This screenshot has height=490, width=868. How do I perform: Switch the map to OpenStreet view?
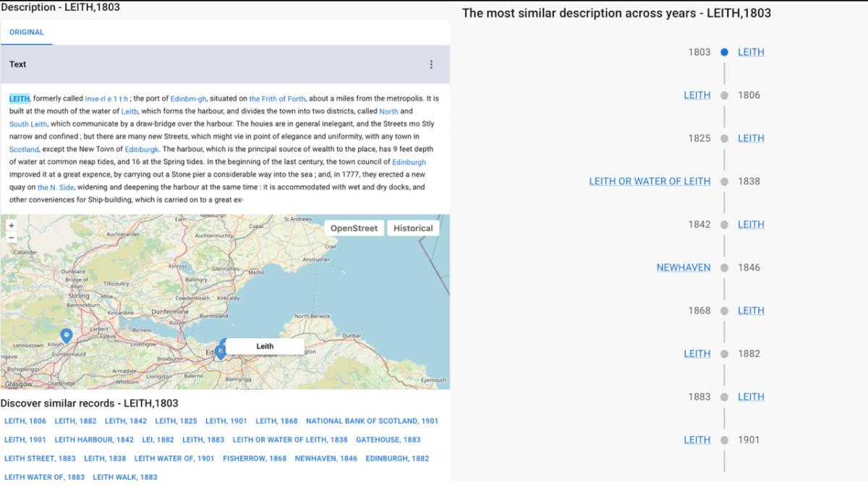pos(354,228)
